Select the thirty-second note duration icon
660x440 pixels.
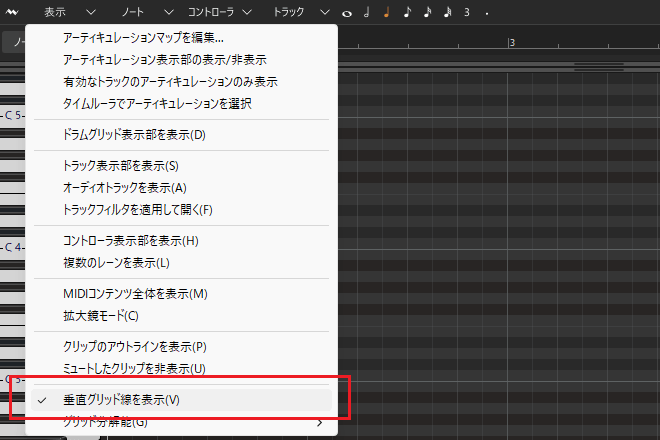[x=447, y=13]
